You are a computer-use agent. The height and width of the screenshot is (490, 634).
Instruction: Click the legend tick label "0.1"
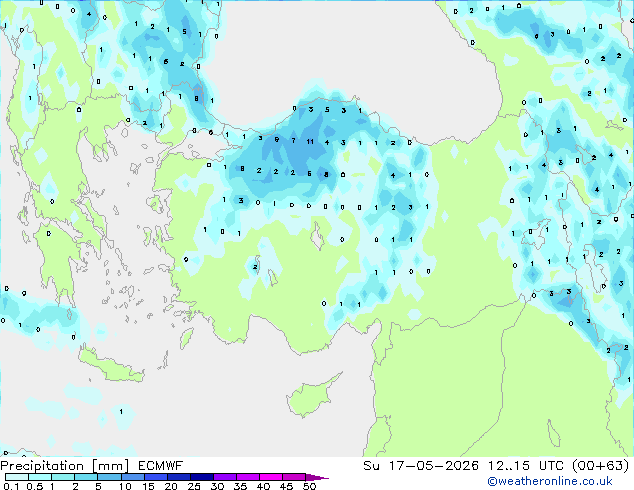click(x=11, y=486)
